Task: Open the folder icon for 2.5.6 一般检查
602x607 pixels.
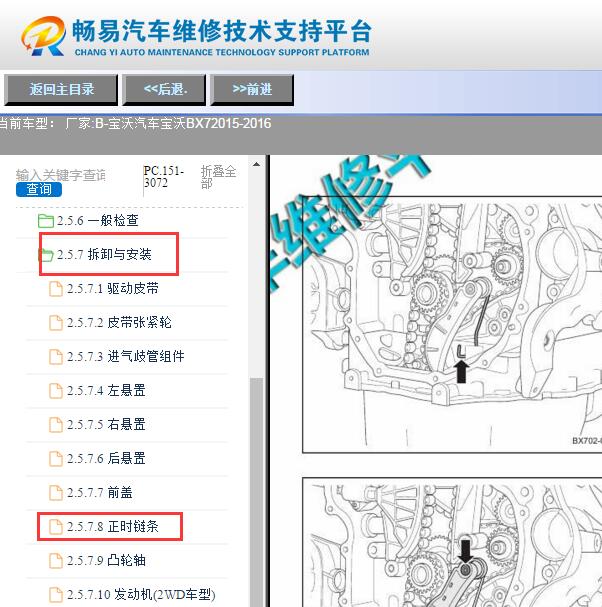Action: pos(46,221)
